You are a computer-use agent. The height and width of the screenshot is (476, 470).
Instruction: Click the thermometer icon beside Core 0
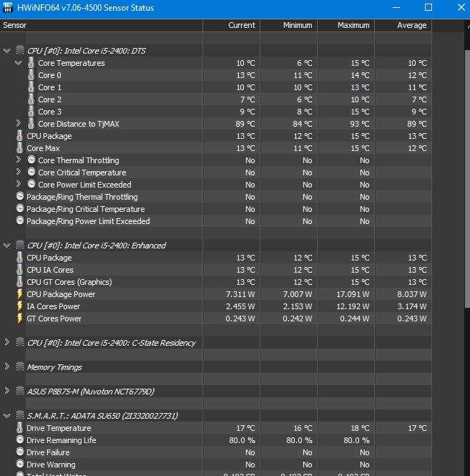click(31, 75)
